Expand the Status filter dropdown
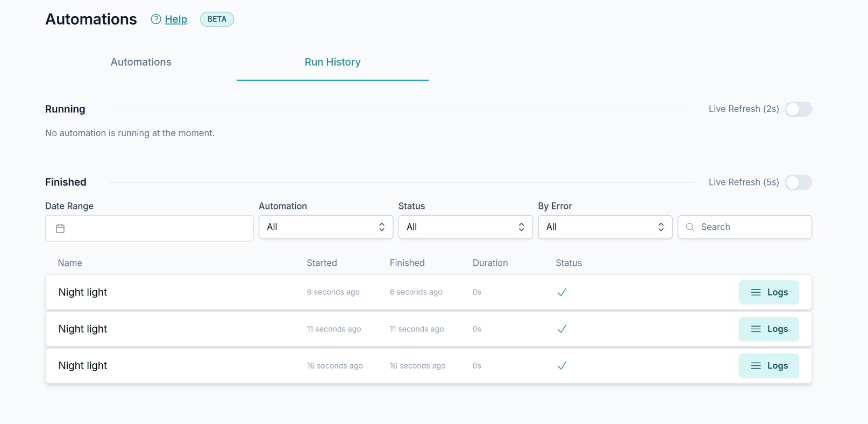Image resolution: width=868 pixels, height=424 pixels. tap(465, 227)
